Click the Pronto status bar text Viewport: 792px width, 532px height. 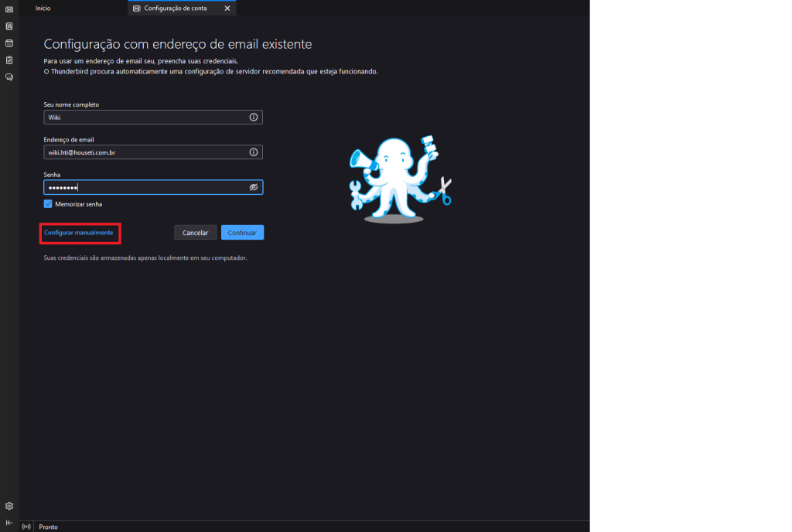pos(49,527)
